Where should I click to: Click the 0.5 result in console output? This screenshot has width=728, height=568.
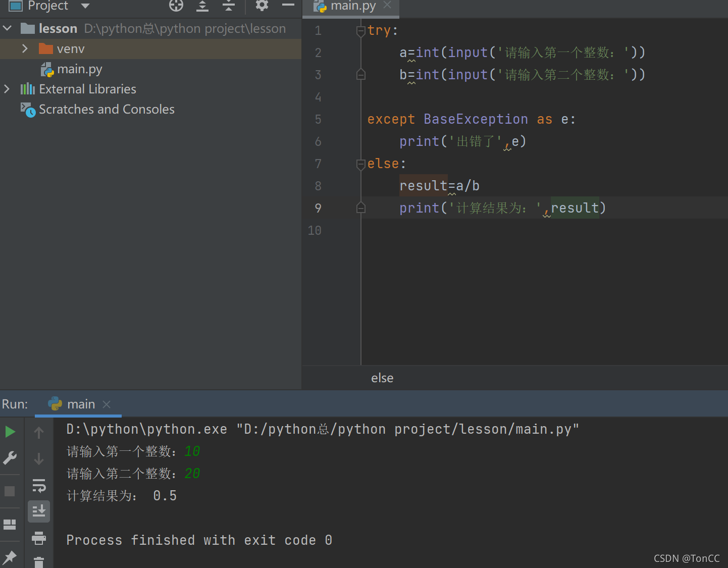[165, 496]
